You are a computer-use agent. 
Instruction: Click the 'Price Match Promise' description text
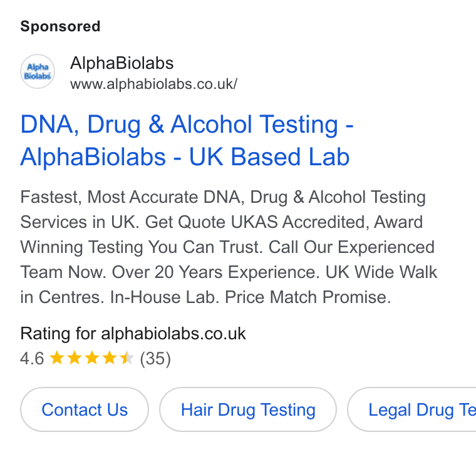point(308,297)
